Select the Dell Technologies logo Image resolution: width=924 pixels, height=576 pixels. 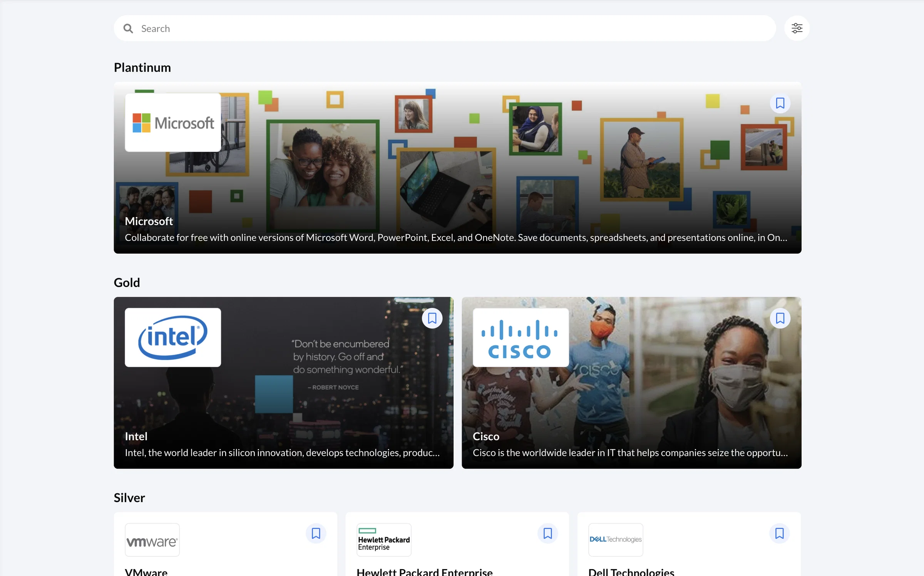pos(616,540)
